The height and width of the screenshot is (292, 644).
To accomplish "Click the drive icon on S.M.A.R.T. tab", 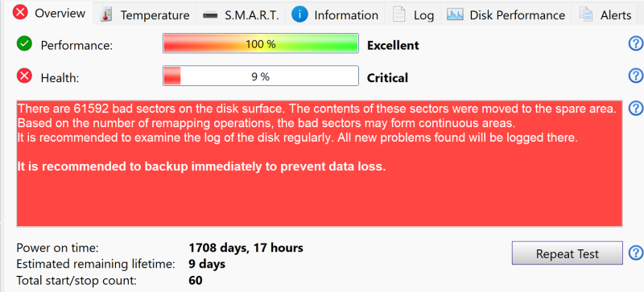I will click(211, 15).
